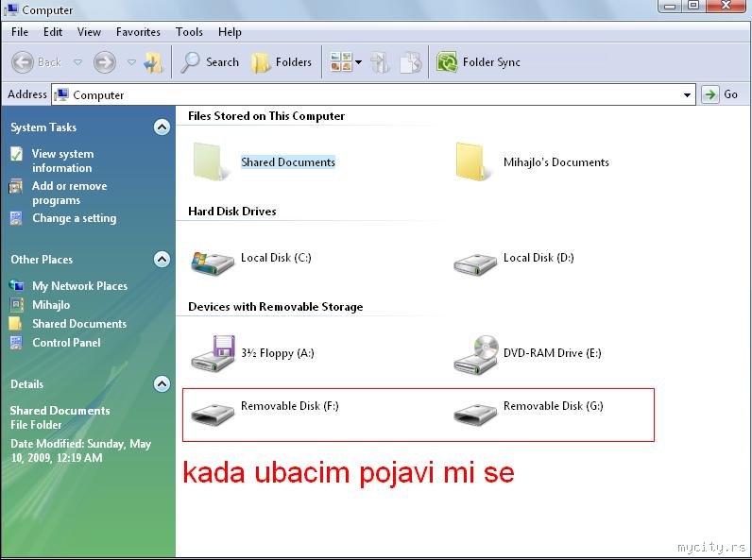
Task: Click the Back arrow button
Action: point(23,62)
